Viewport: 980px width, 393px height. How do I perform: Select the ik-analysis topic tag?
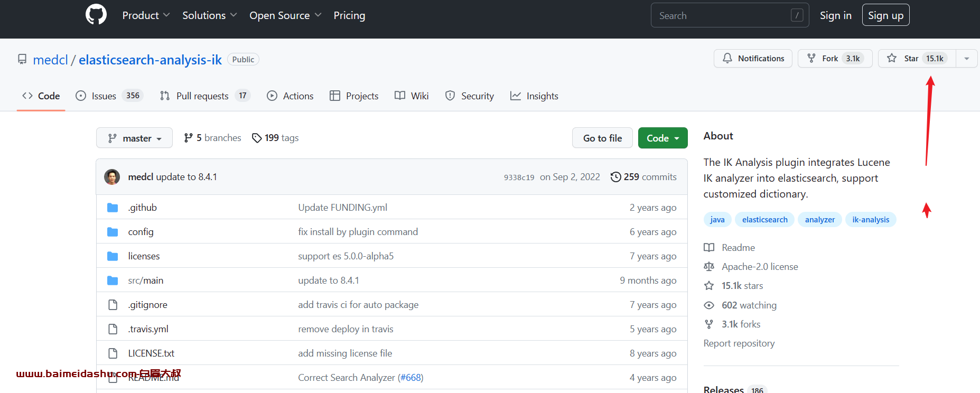tap(871, 220)
